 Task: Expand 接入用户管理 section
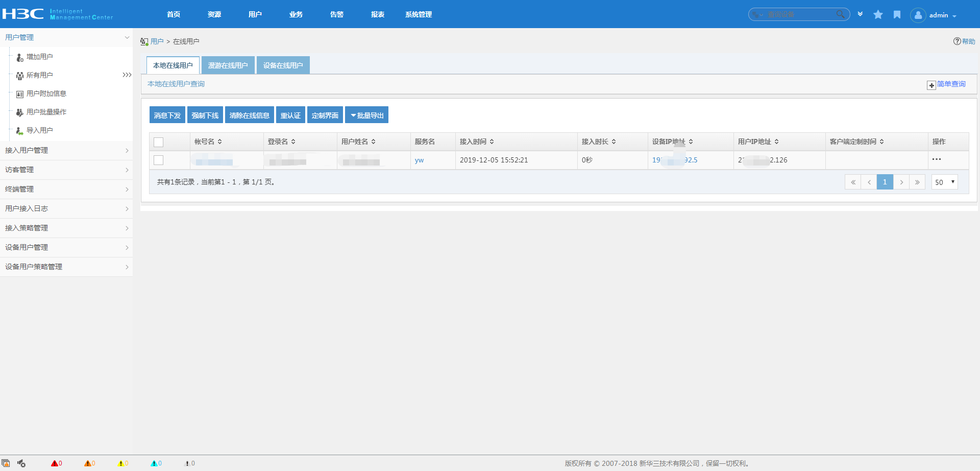(x=66, y=150)
